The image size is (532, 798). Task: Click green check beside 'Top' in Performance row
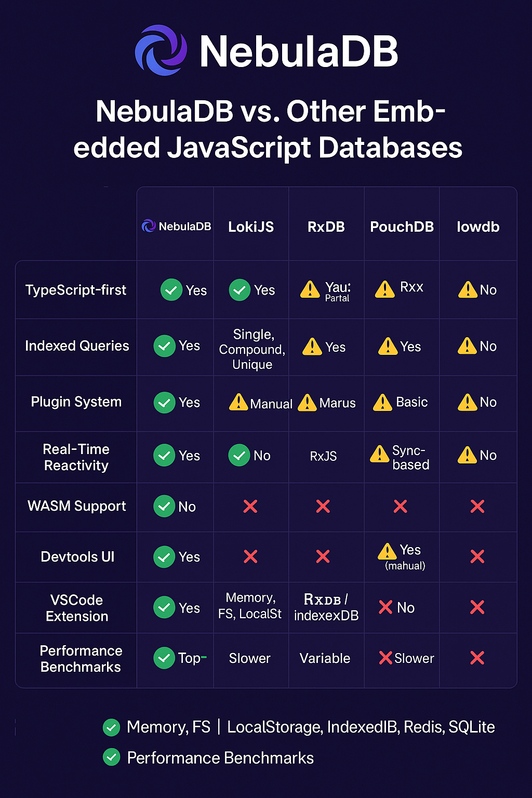pyautogui.click(x=164, y=658)
